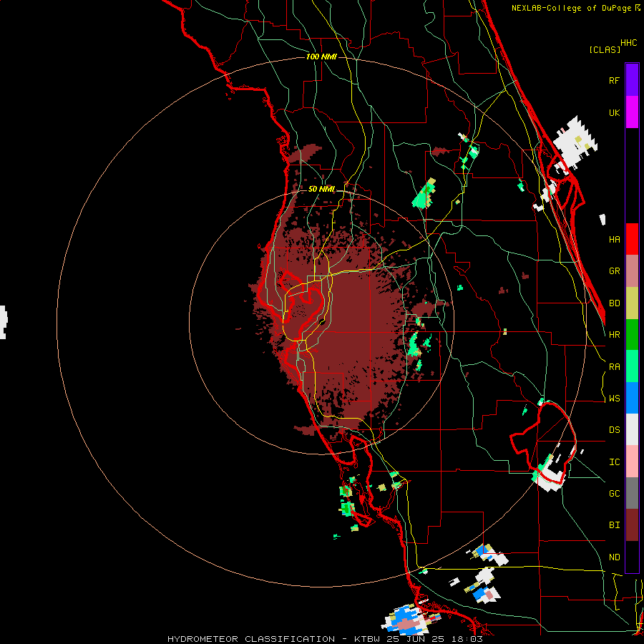Image resolution: width=644 pixels, height=644 pixels.
Task: Click the HHC product label
Action: click(629, 43)
